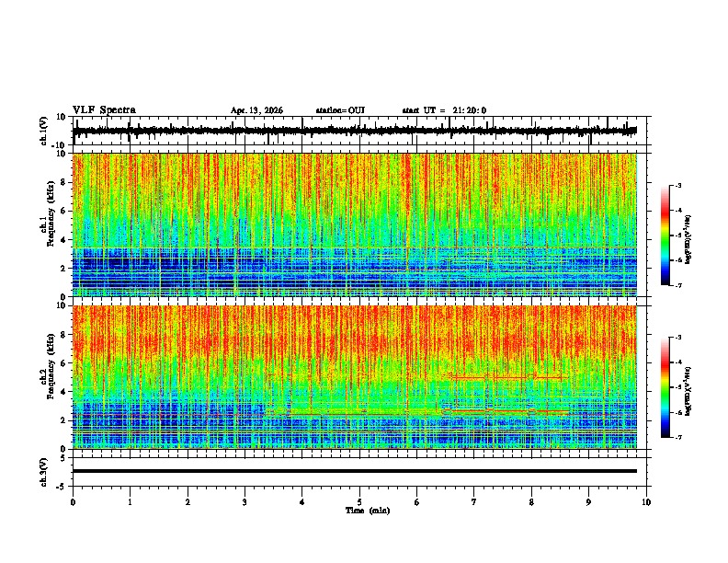Click the "station=OUI" header label
The height and width of the screenshot is (563, 728).
[340, 110]
